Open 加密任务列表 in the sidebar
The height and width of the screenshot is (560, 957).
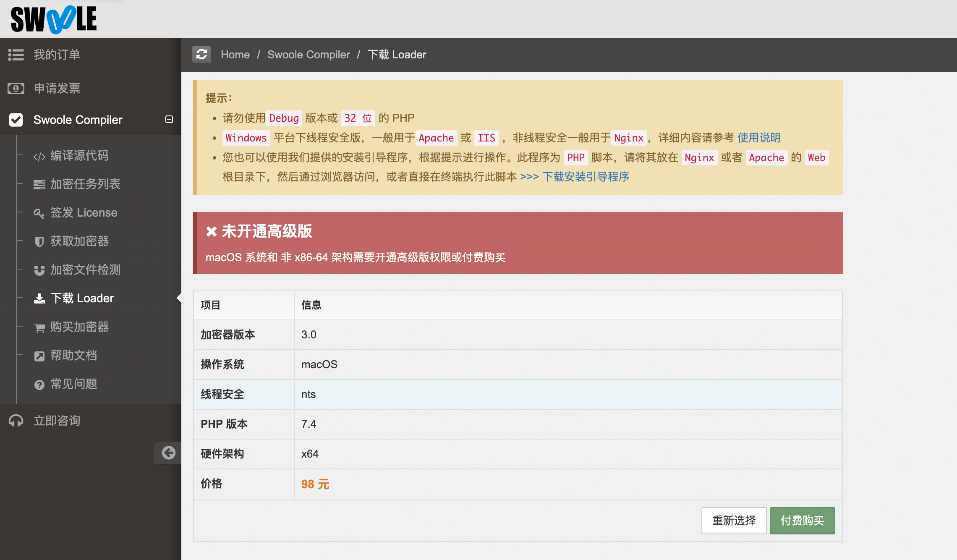click(85, 184)
